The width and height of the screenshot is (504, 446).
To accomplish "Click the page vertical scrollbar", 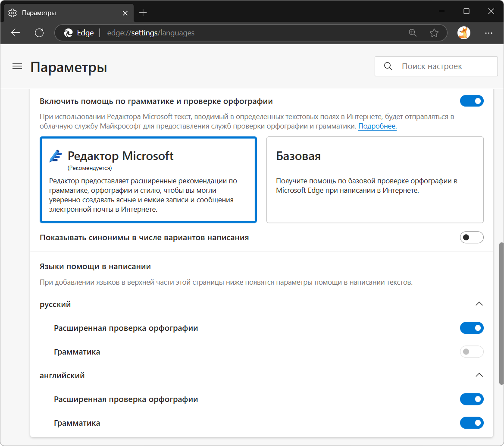I will click(x=501, y=314).
